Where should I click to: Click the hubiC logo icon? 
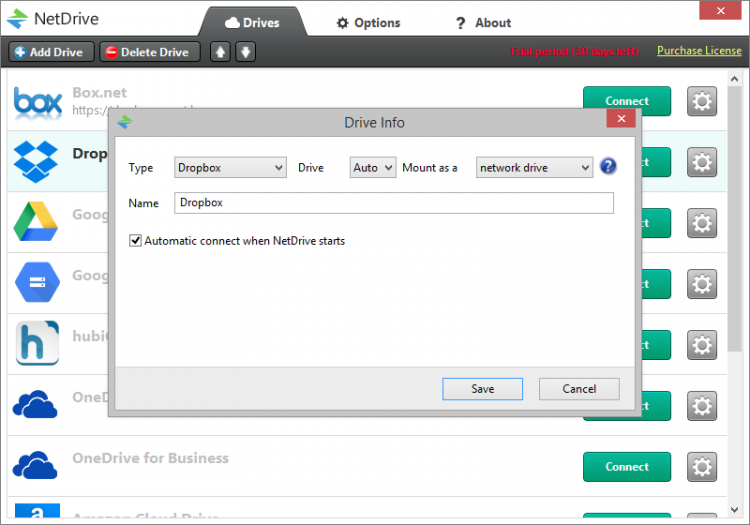[37, 342]
